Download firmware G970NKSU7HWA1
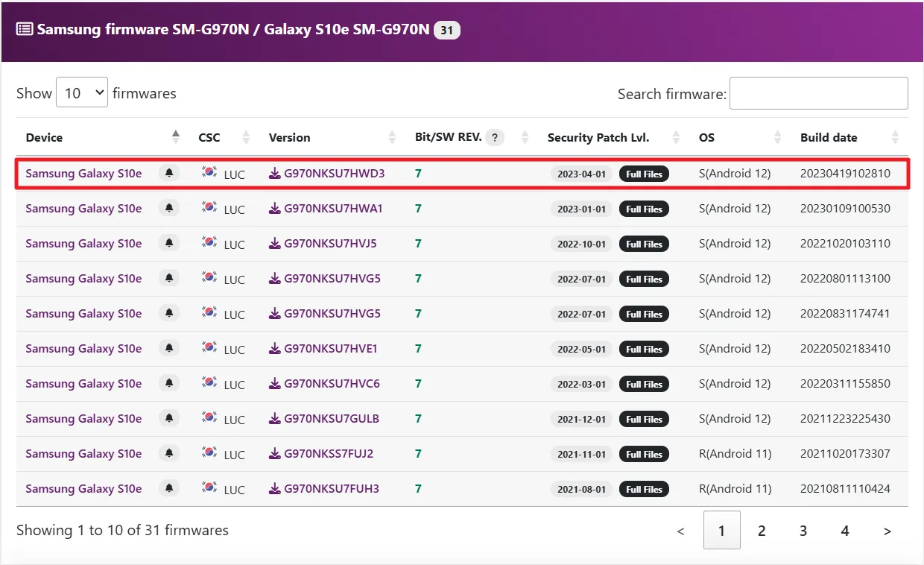The image size is (924, 565). [326, 208]
